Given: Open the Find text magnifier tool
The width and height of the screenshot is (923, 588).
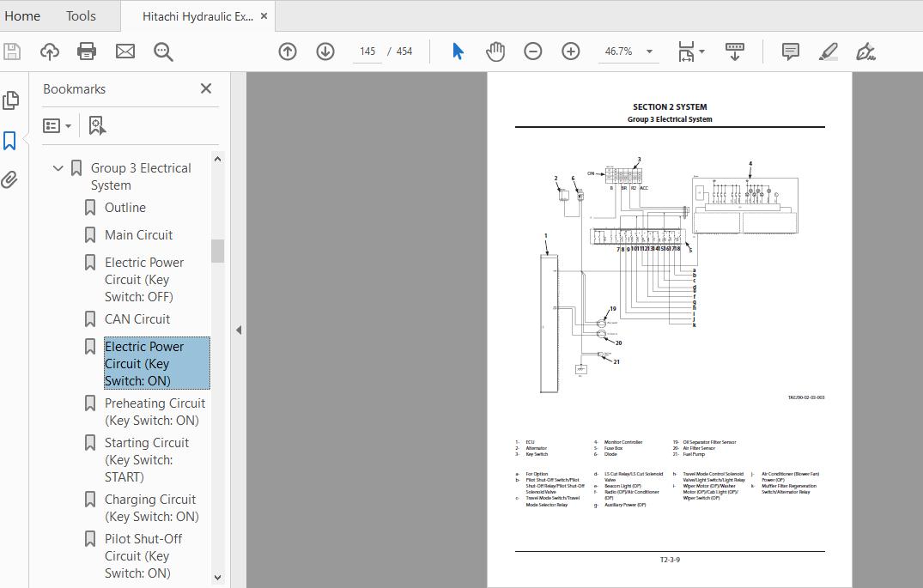Looking at the screenshot, I should tap(163, 52).
